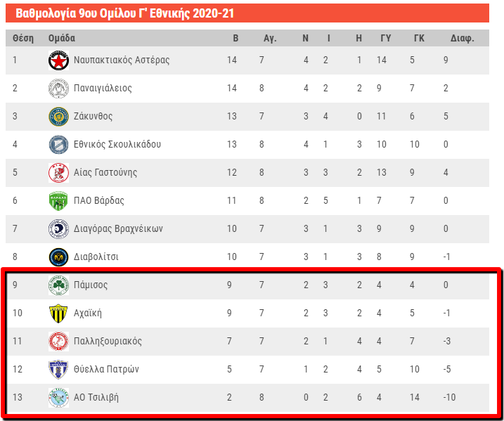Open the Ναυπακτιακός Αστέρας team name

pyautogui.click(x=122, y=60)
